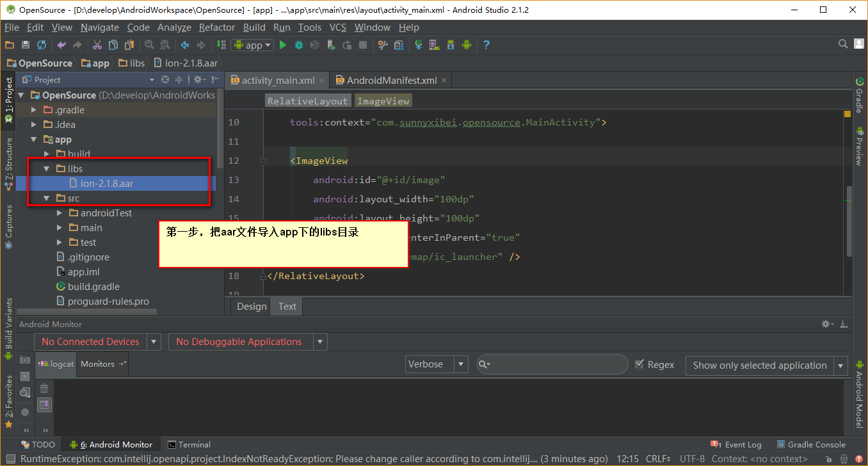Select proguard-rules.pro file
Screen dimensions: 868x466
pyautogui.click(x=108, y=301)
